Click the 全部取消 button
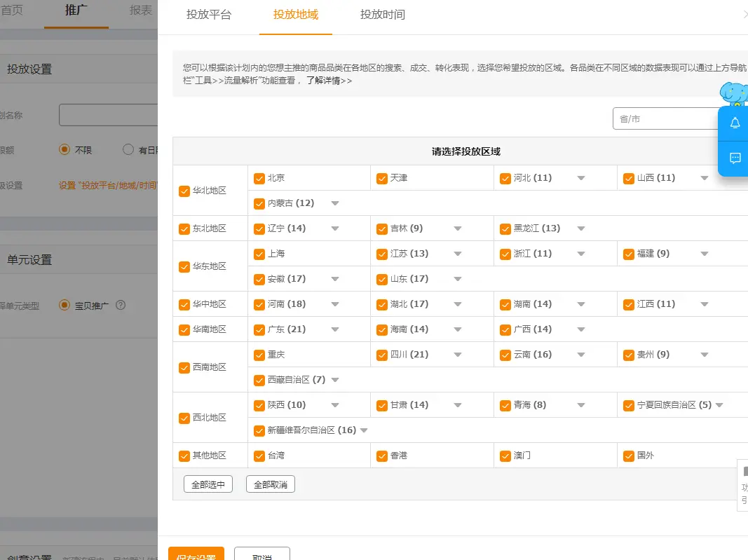This screenshot has width=748, height=560. pos(271,484)
